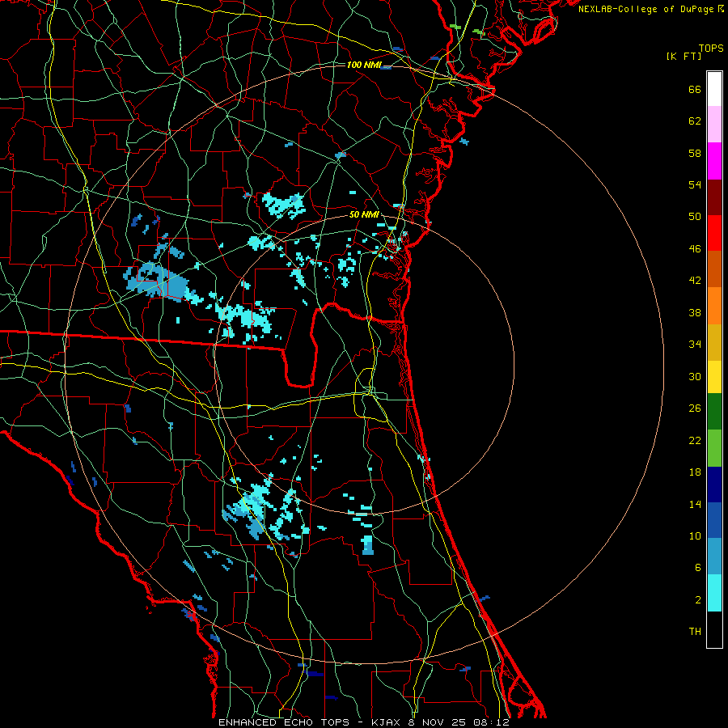Click the yellow 34 color band
Screen dimensions: 728x728
pos(714,377)
